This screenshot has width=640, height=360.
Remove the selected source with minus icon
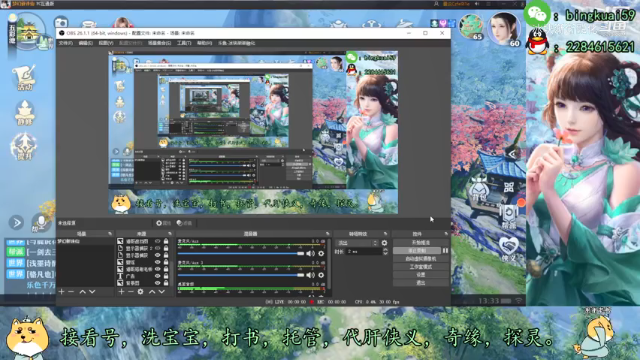point(131,292)
